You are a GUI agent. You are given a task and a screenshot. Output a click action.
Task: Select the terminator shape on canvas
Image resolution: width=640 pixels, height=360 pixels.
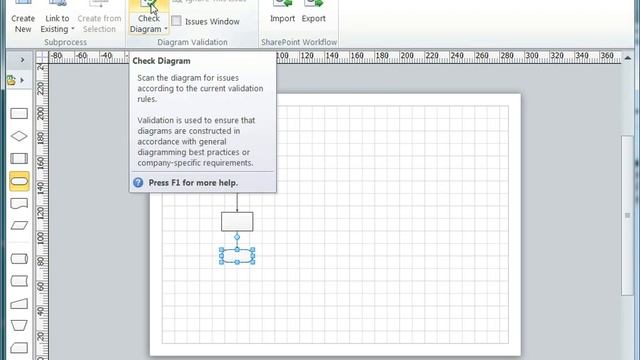point(237,256)
